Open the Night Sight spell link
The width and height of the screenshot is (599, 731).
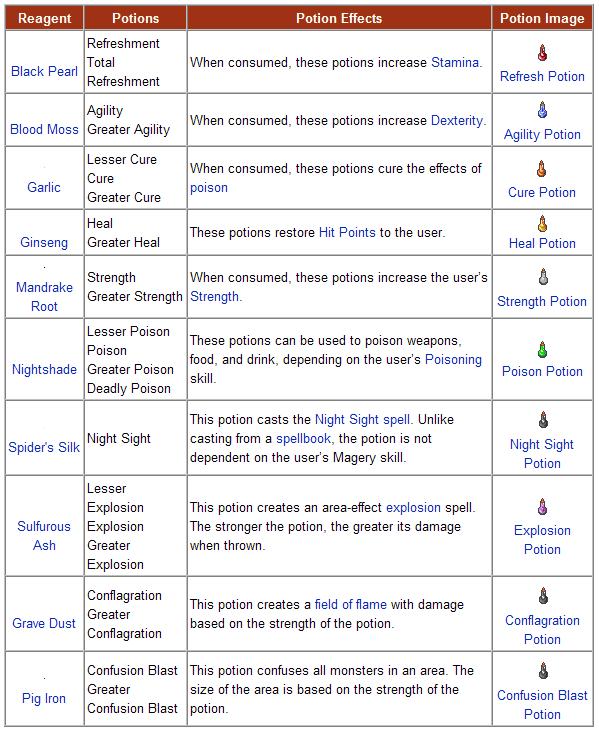(x=363, y=420)
